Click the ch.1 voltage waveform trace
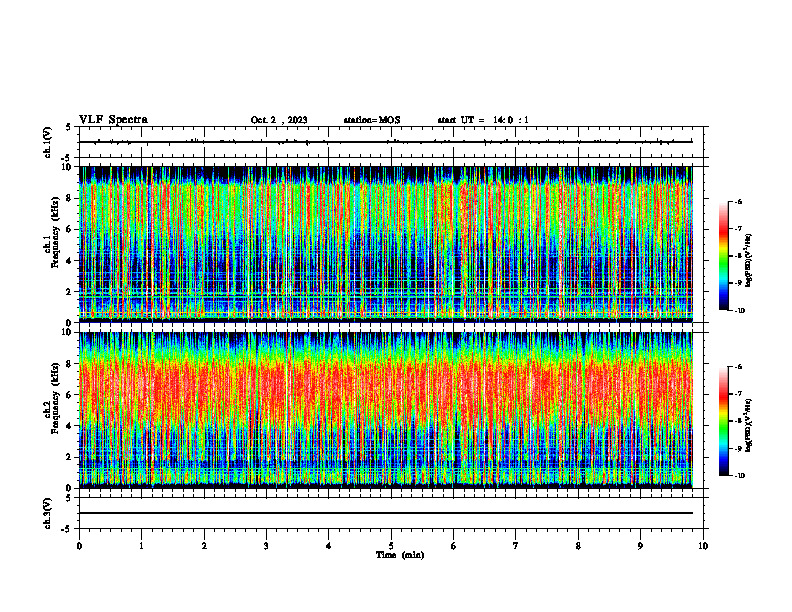 point(385,142)
